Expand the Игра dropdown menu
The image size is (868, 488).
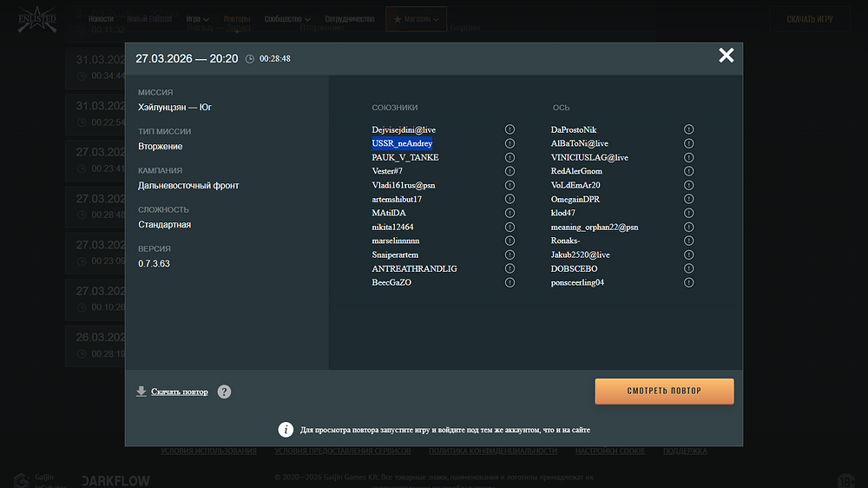pos(197,19)
